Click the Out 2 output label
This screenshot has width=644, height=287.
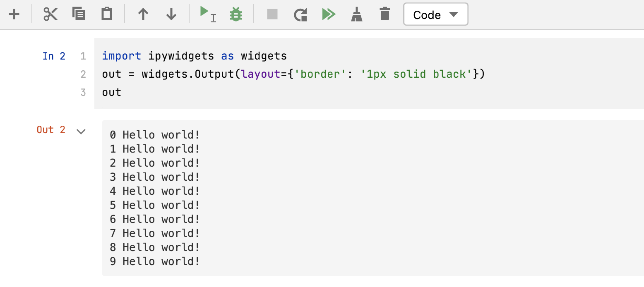pos(51,130)
